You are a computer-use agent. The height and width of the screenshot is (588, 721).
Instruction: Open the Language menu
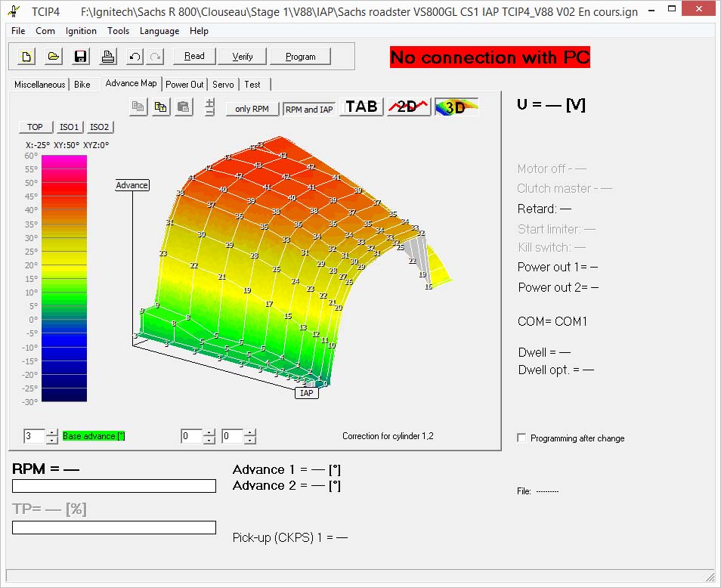(159, 31)
